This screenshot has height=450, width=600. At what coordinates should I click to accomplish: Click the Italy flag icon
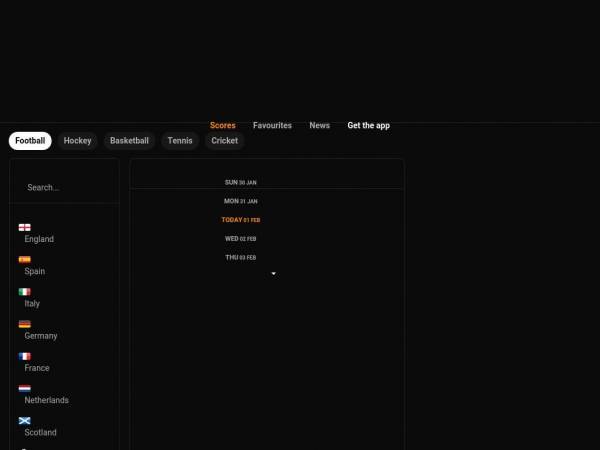pos(24,292)
